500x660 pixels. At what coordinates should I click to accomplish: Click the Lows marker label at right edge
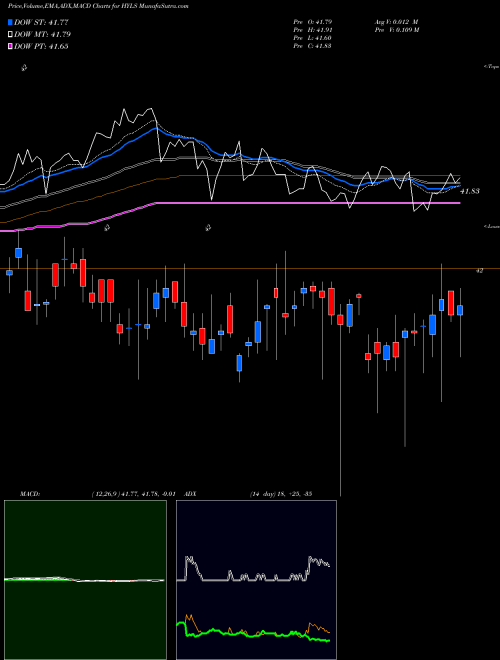pos(492,226)
